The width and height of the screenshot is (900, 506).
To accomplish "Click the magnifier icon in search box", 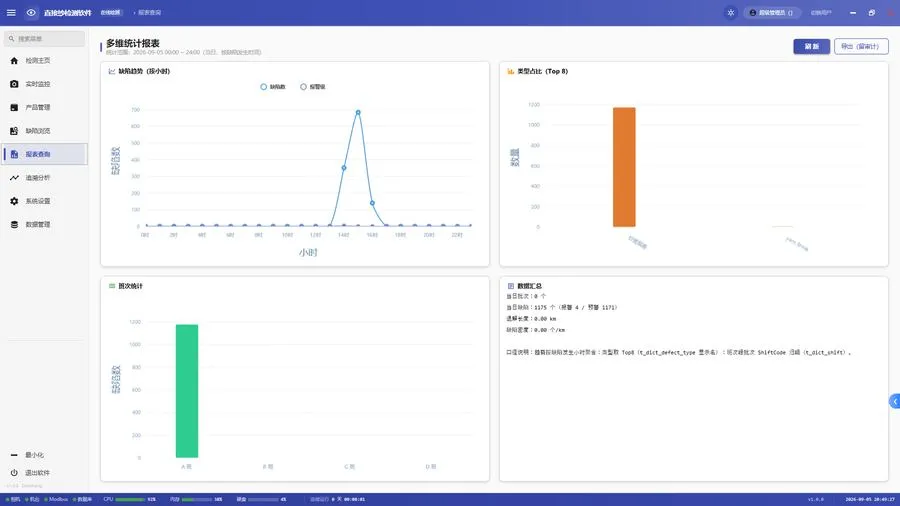I will 11,38.
